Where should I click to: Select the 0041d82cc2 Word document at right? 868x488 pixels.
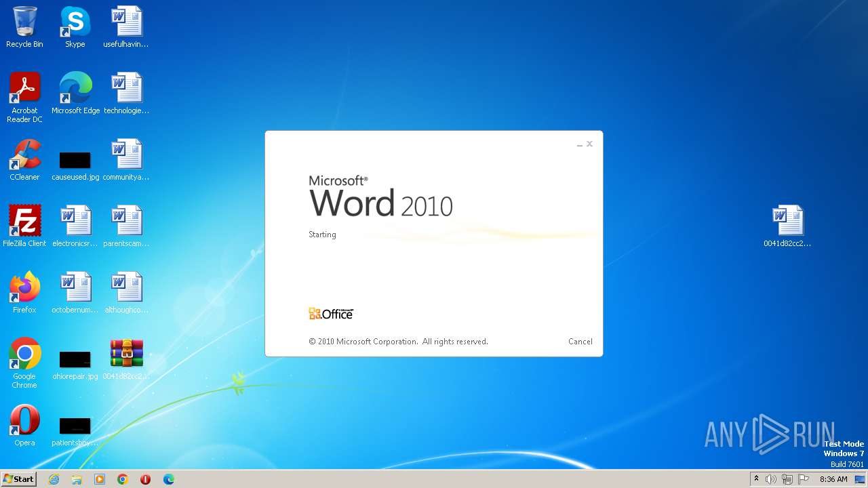click(787, 226)
